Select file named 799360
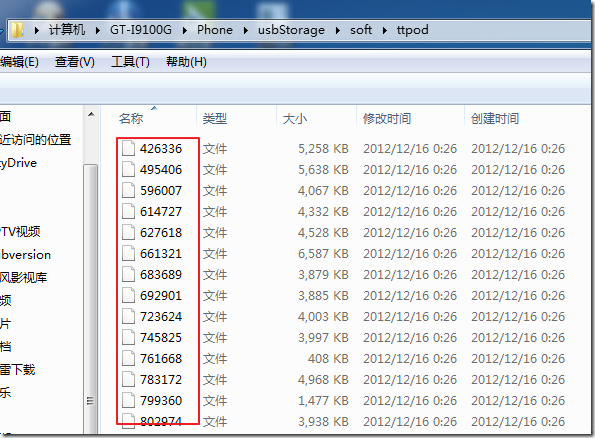595x438 pixels. (161, 400)
